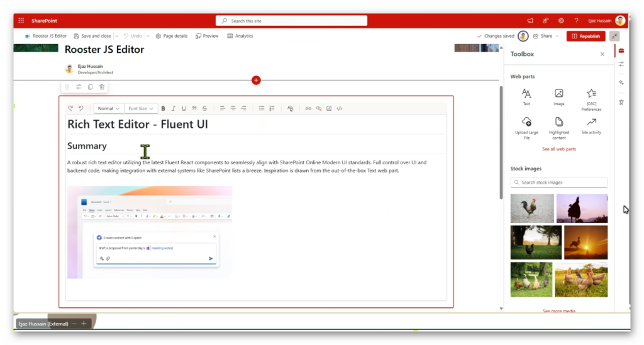Screen dimensions: 644x345
Task: Open Ejaz Hussain account avatar in the header
Action: (x=620, y=21)
